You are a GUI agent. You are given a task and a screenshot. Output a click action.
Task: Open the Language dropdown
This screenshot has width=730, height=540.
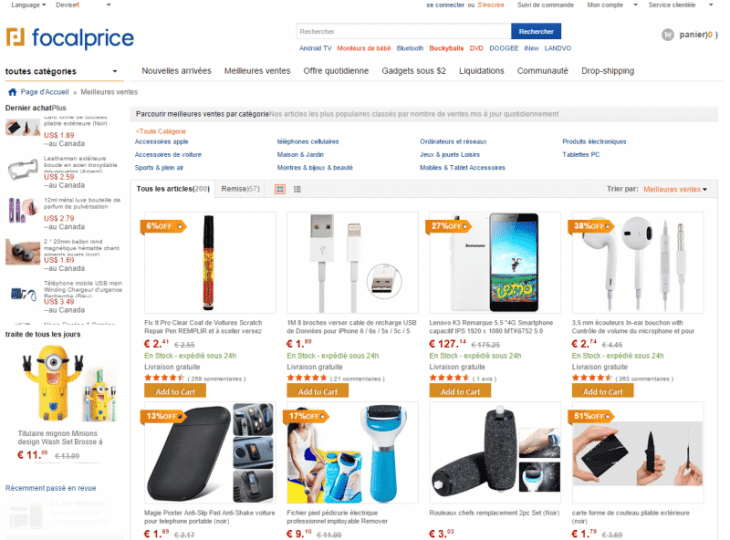pos(28,5)
